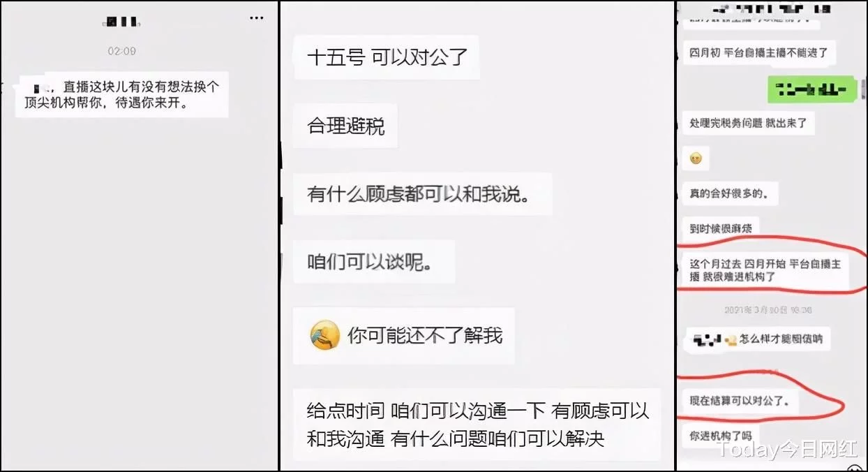This screenshot has width=868, height=472.
Task: Select red-circled message '这个月过去 四月开始'
Action: pos(765,270)
